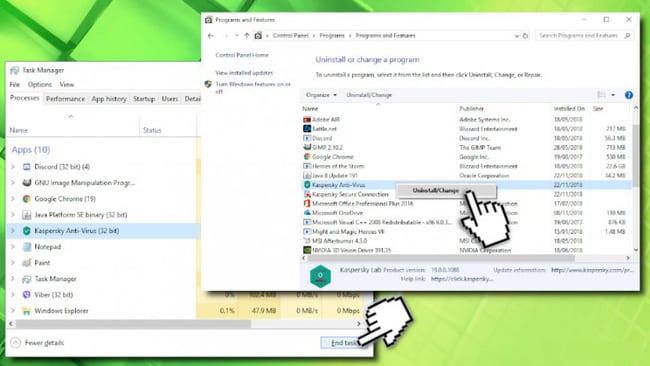Click the back arrow in Programs and Features
Image resolution: width=650 pixels, height=366 pixels.
coord(211,36)
